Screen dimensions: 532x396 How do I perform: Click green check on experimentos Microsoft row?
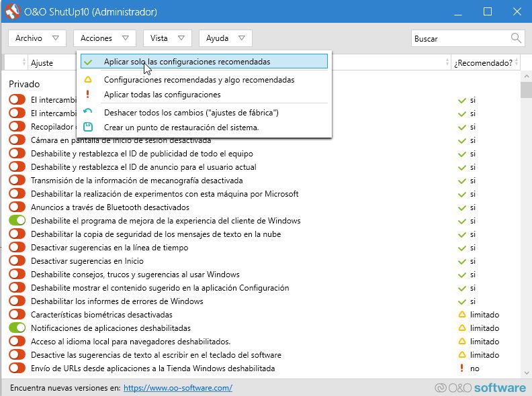461,195
